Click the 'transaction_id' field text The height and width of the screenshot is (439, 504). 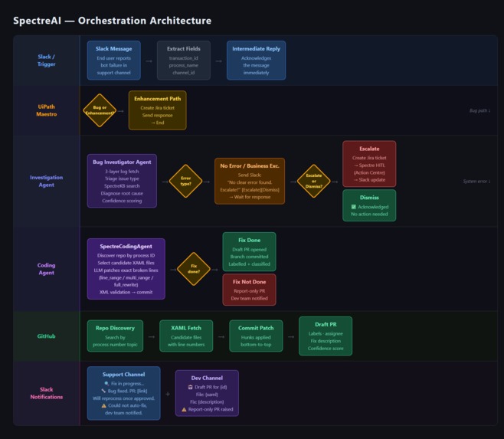184,58
